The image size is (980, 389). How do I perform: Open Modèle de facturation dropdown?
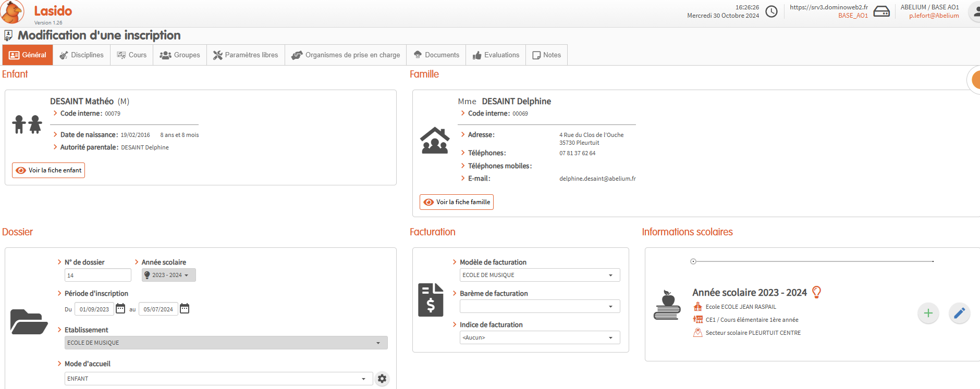(540, 275)
